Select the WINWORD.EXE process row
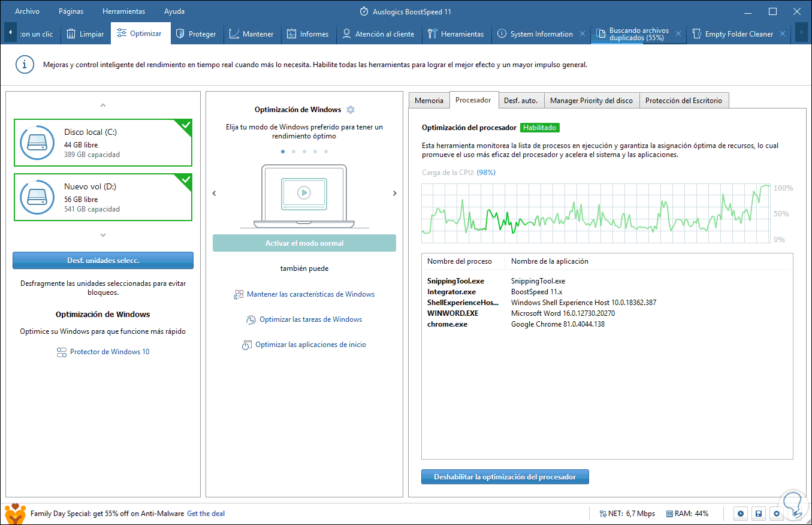The height and width of the screenshot is (525, 812). tap(607, 313)
